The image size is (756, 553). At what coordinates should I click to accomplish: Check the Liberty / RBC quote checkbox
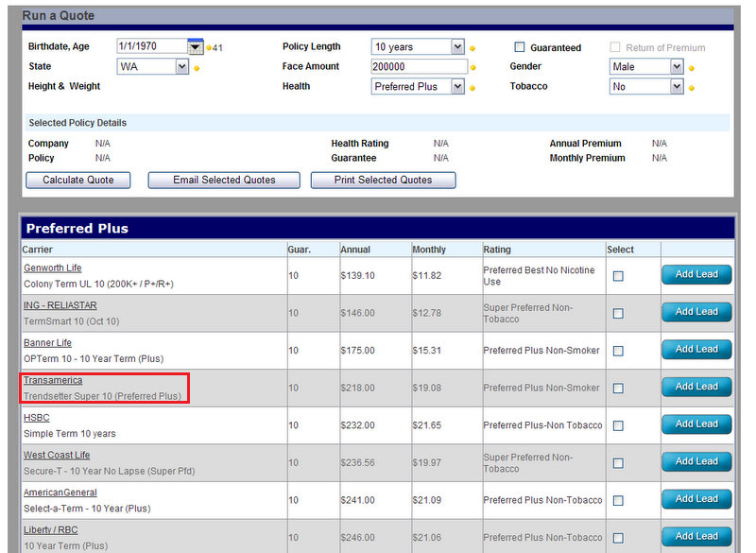(618, 538)
